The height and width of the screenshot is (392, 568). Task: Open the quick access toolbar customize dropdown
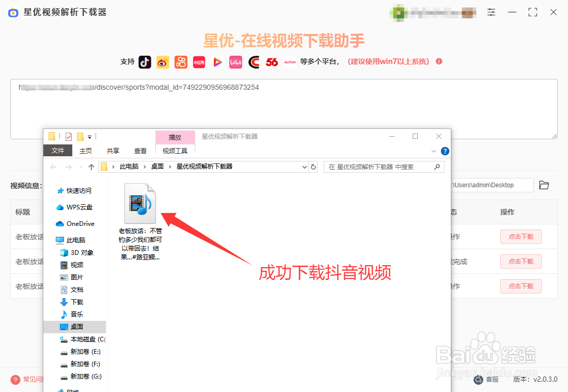[89, 137]
